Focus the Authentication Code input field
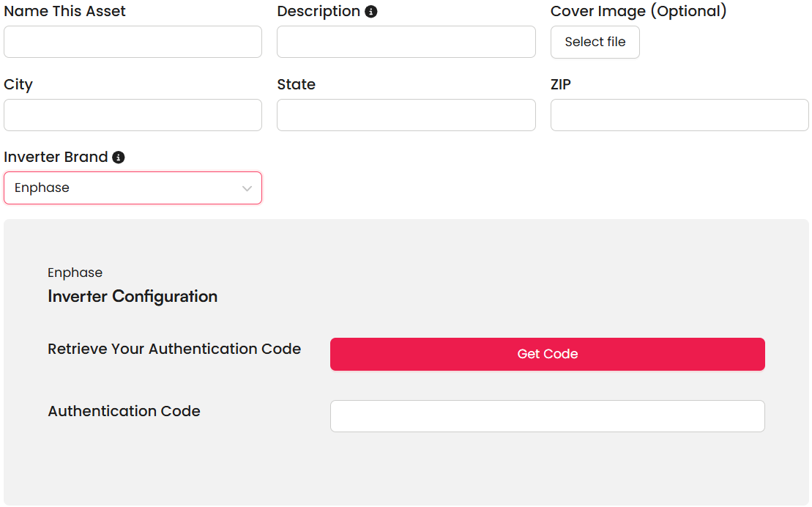Screen dimensions: 812x507 pyautogui.click(x=548, y=415)
